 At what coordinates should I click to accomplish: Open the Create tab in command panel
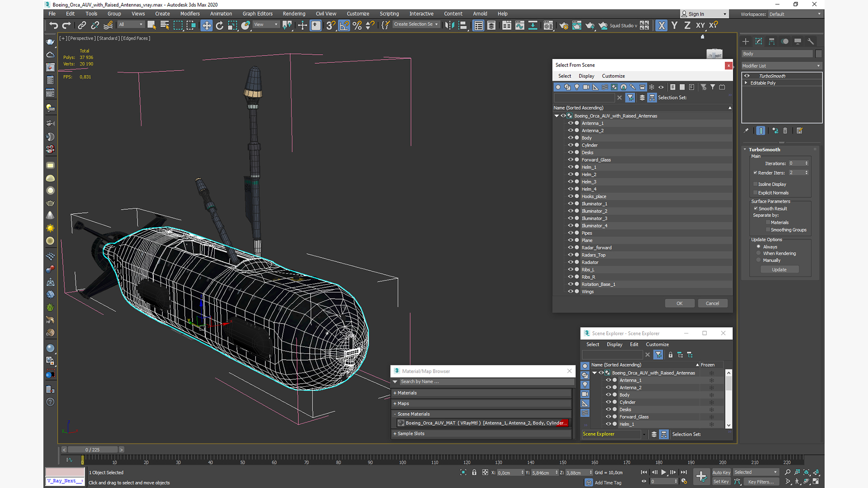point(745,41)
